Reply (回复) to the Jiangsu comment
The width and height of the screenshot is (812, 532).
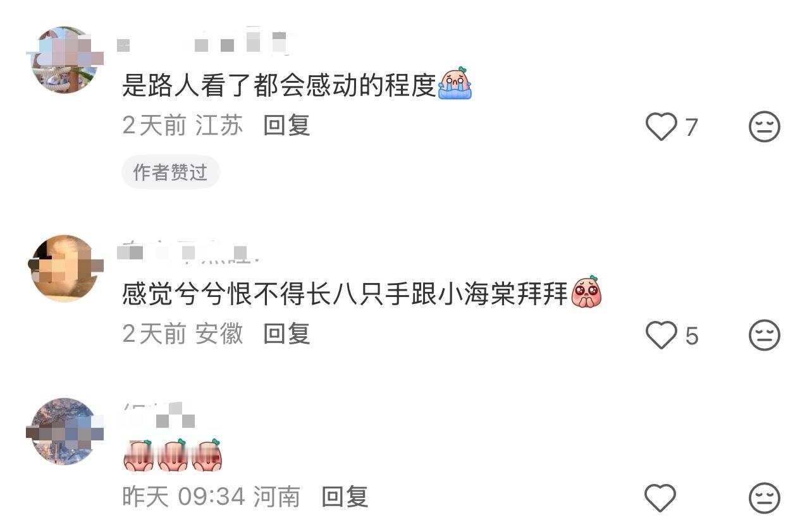point(286,125)
